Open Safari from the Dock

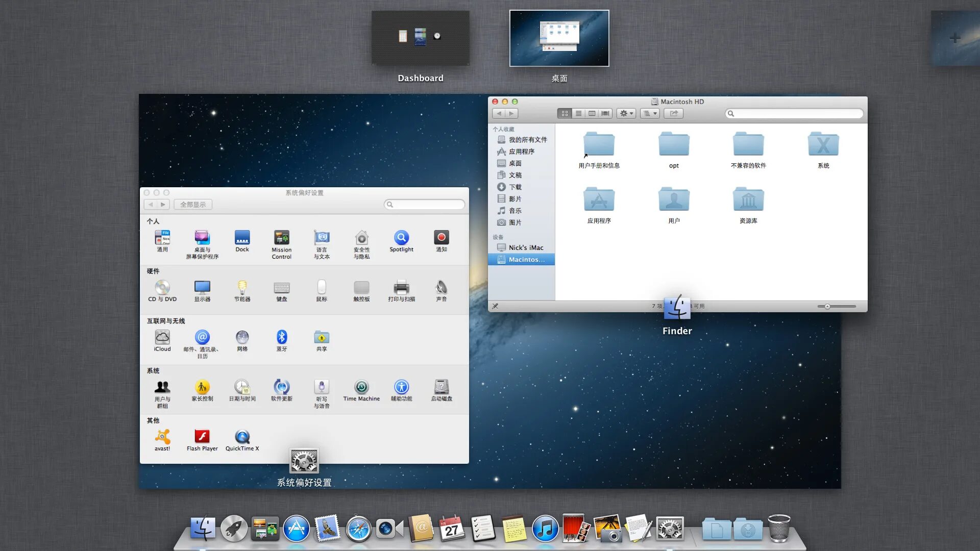pos(358,529)
